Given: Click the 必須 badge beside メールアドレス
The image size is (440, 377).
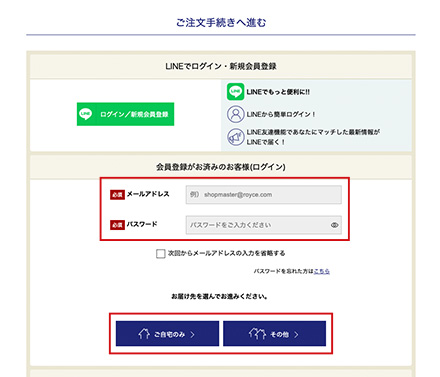Looking at the screenshot, I should [117, 195].
